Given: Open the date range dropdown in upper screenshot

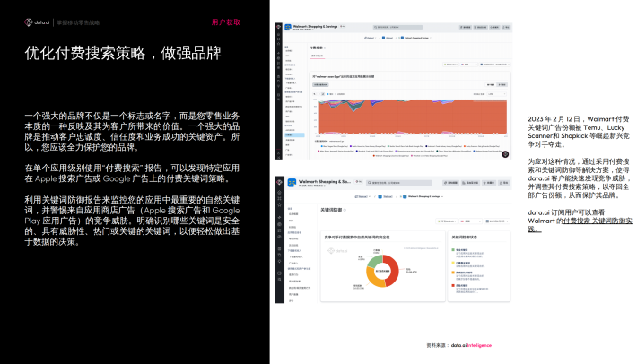Looking at the screenshot, I should [495, 65].
